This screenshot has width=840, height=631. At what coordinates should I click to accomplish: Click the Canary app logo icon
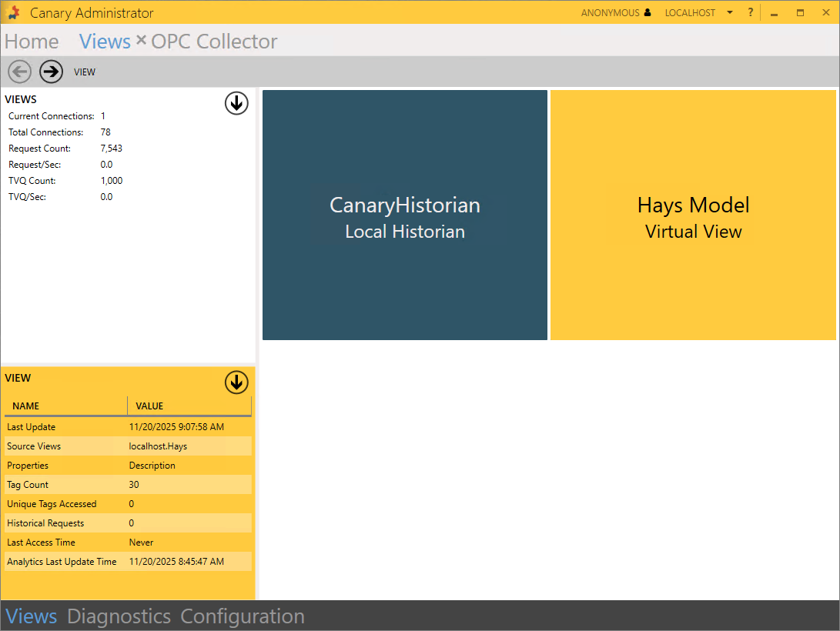pyautogui.click(x=13, y=13)
